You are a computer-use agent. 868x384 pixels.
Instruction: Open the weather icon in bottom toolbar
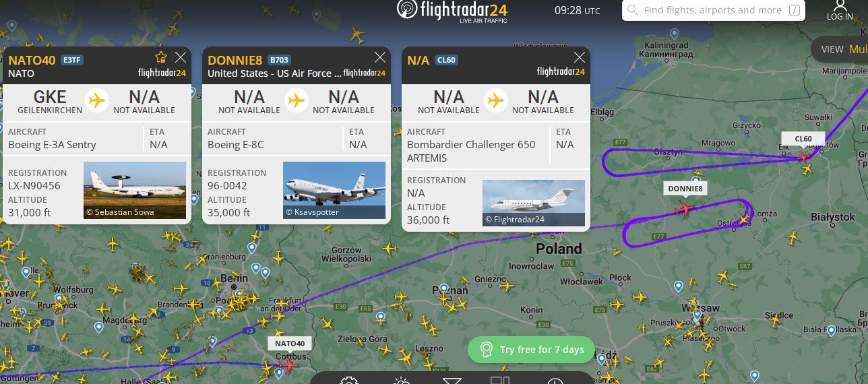click(x=402, y=381)
